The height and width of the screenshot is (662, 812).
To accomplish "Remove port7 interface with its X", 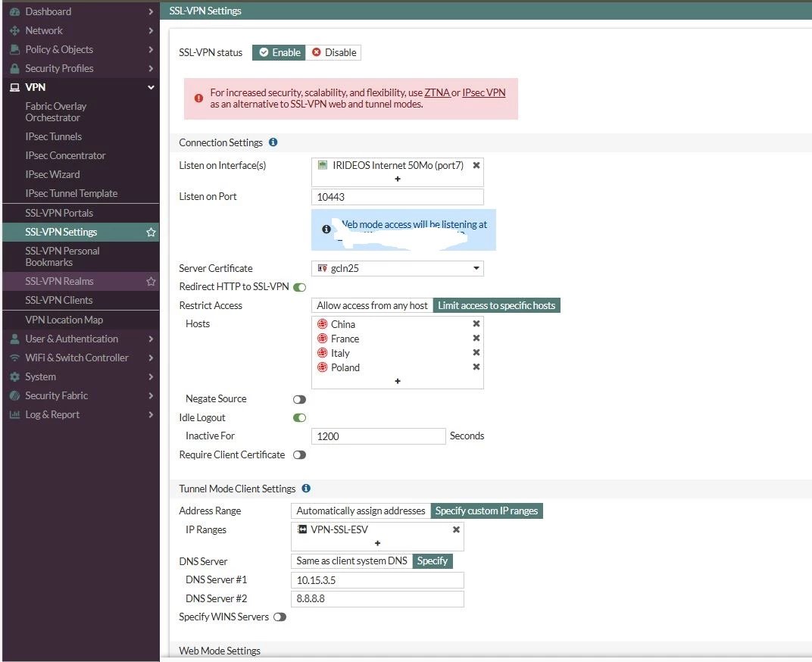I will point(476,165).
